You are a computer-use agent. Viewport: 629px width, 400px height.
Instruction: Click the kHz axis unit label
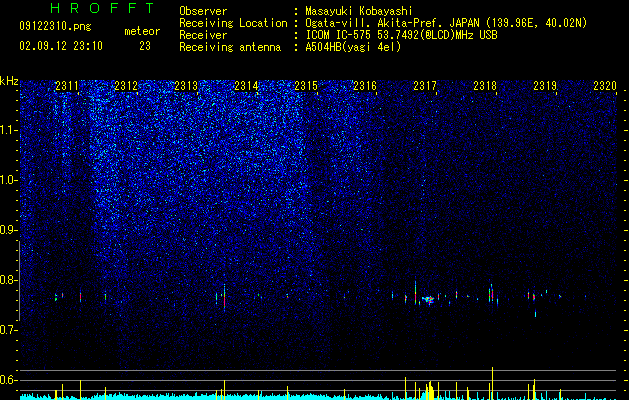[x=9, y=81]
